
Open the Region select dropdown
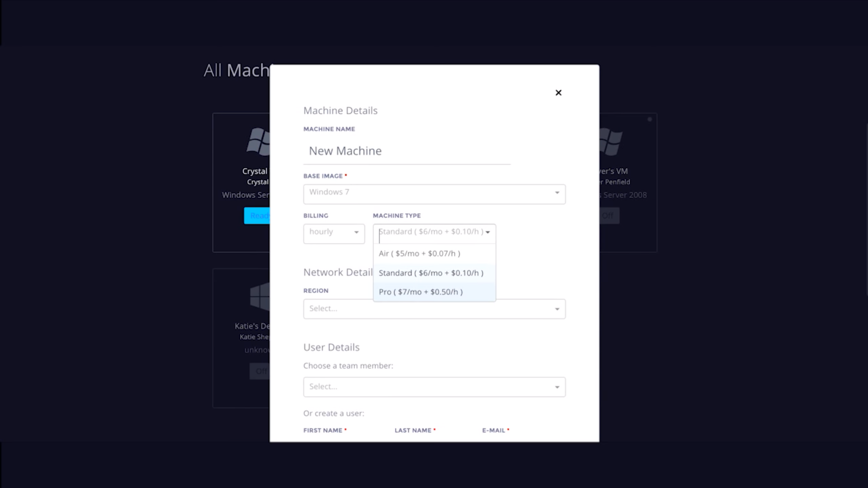point(429,309)
